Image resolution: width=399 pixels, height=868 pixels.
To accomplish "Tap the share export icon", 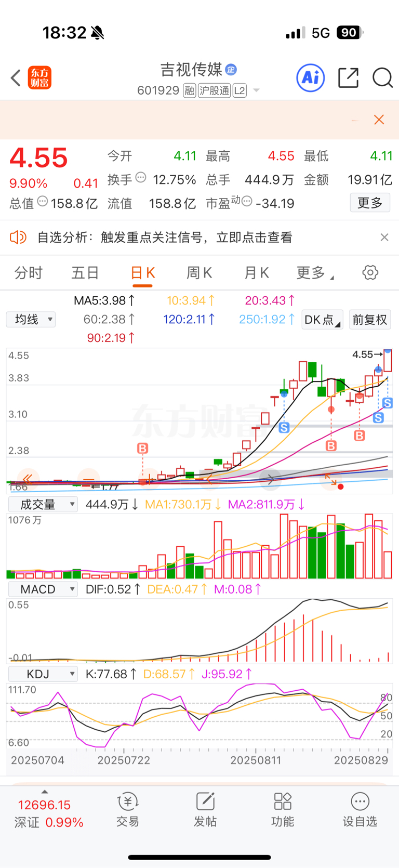I will tap(348, 78).
